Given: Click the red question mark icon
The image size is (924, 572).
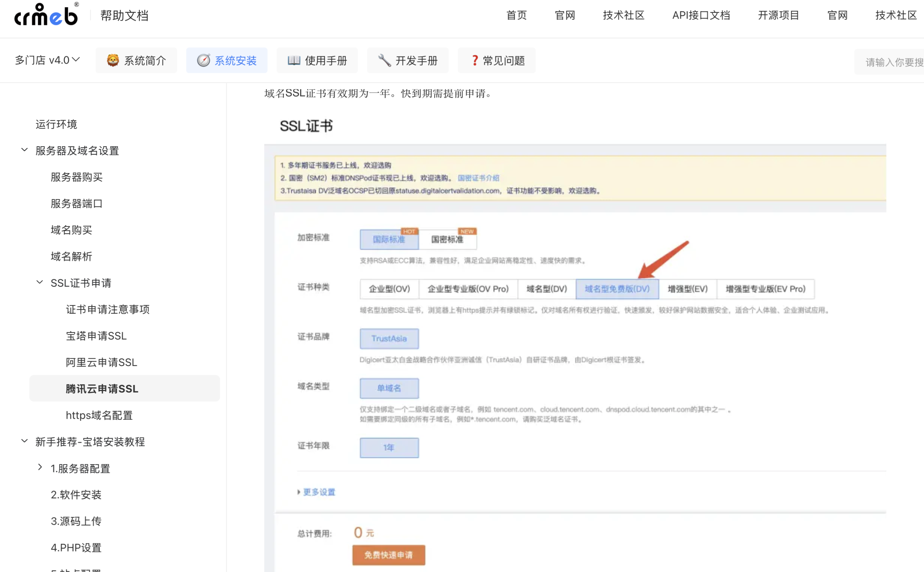Looking at the screenshot, I should pyautogui.click(x=475, y=60).
